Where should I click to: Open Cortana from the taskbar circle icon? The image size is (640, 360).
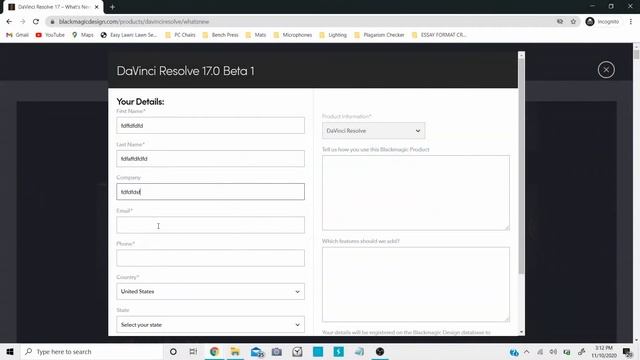pyautogui.click(x=173, y=351)
